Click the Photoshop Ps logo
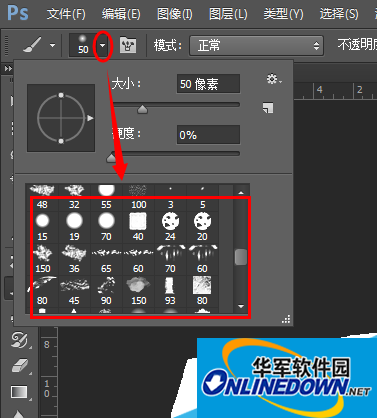 point(18,13)
